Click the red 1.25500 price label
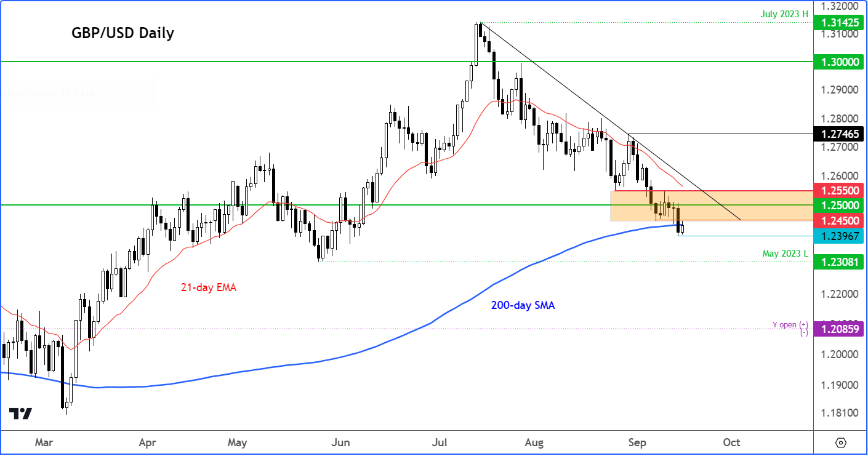The image size is (868, 456). tap(838, 191)
